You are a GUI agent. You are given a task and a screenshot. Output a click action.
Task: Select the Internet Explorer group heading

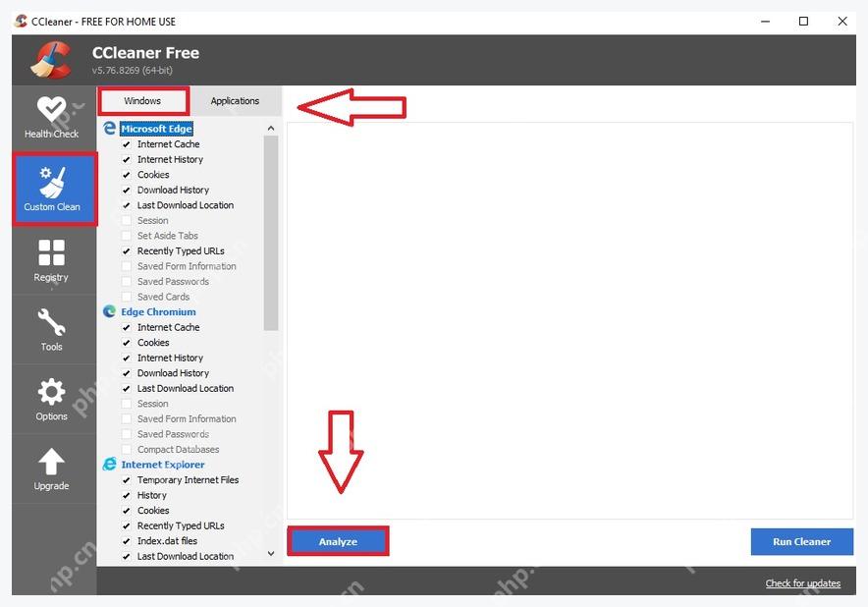pyautogui.click(x=163, y=465)
